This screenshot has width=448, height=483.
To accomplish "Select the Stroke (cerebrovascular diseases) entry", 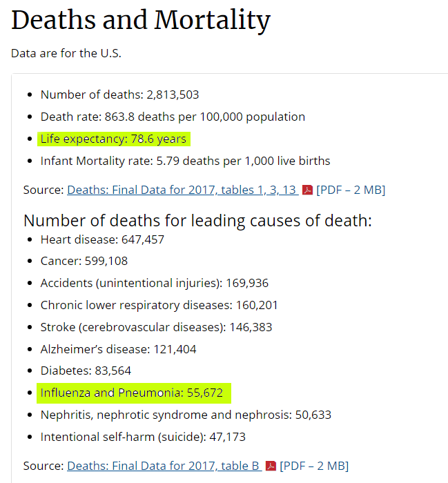I will 156,327.
